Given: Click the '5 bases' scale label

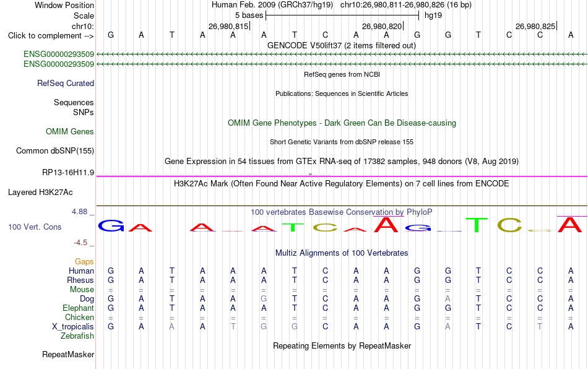Looking at the screenshot, I should pyautogui.click(x=249, y=15).
